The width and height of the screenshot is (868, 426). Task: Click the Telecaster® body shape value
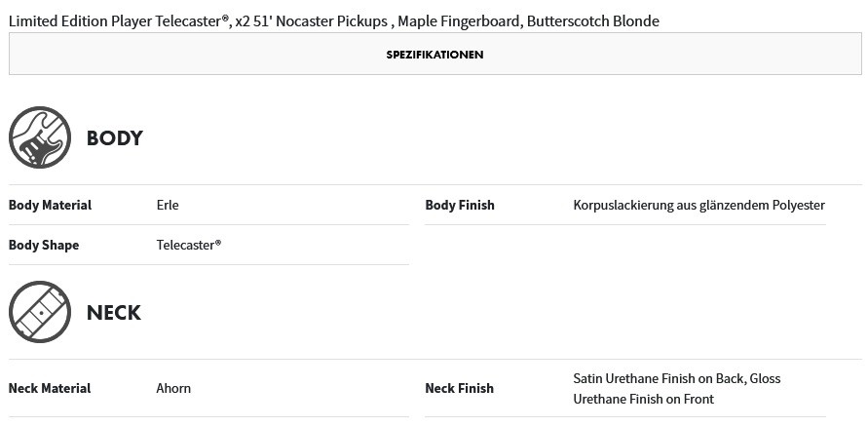[189, 245]
